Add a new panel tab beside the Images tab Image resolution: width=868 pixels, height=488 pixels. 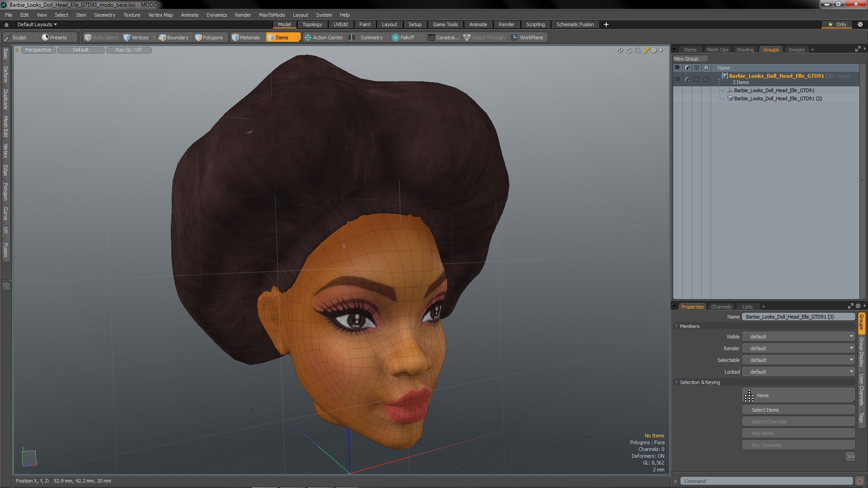[812, 50]
